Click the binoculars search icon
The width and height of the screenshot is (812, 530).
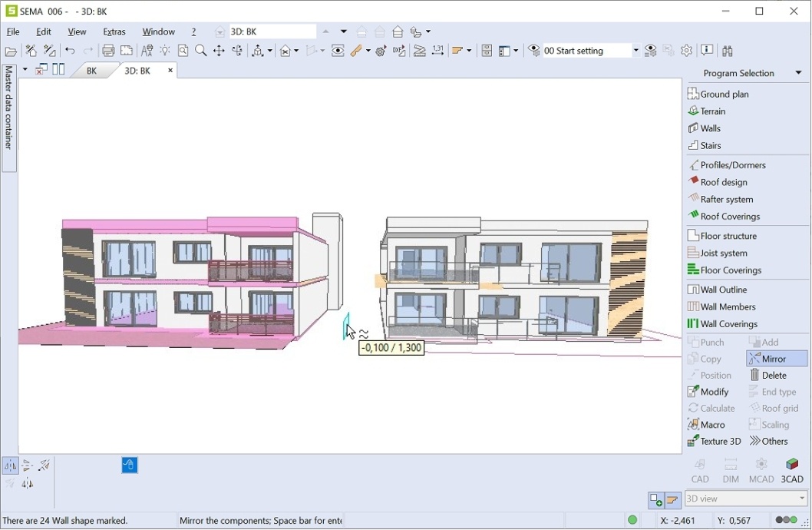(728, 51)
